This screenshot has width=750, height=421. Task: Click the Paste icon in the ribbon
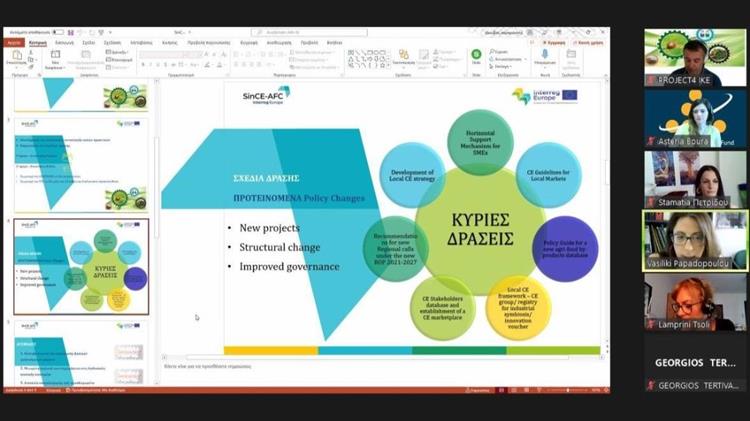(x=17, y=57)
